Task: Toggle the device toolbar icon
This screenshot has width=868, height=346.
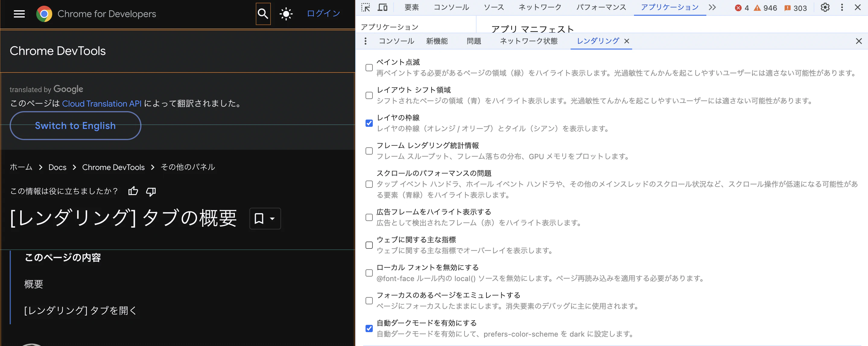Action: 382,8
